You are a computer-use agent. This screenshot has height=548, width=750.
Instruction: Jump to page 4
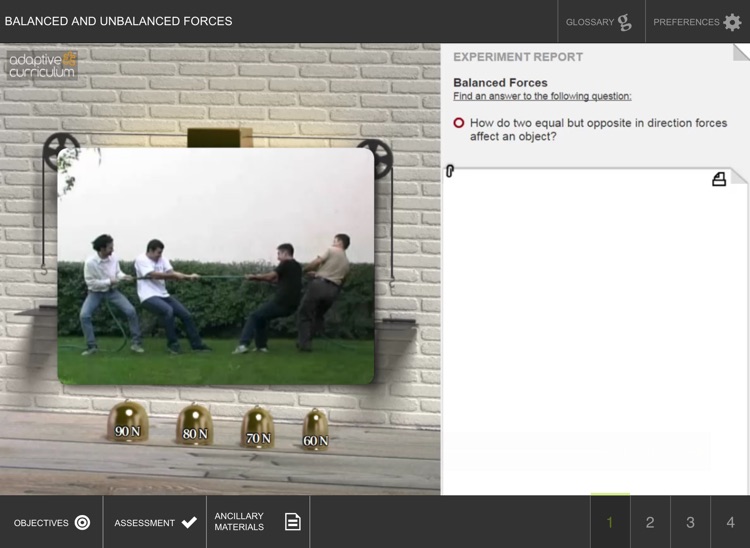coord(730,522)
